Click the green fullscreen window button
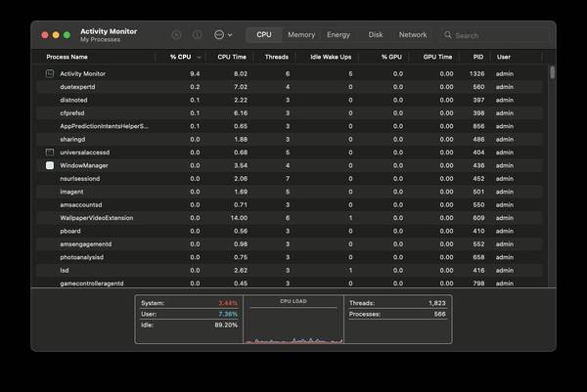The image size is (587, 392). 67,35
